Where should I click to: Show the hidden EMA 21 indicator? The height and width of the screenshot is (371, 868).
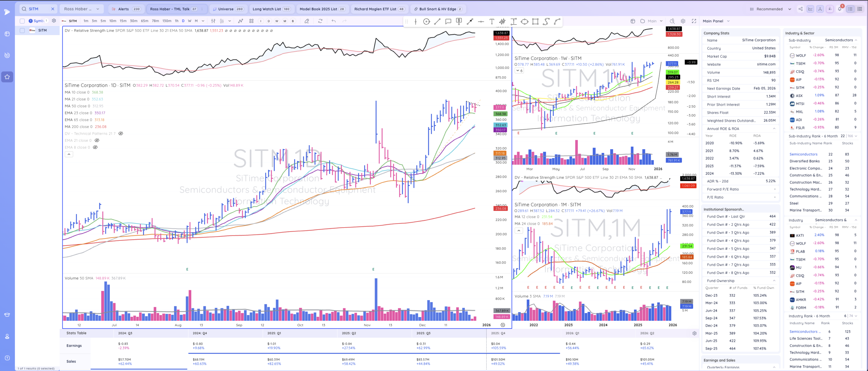point(97,140)
